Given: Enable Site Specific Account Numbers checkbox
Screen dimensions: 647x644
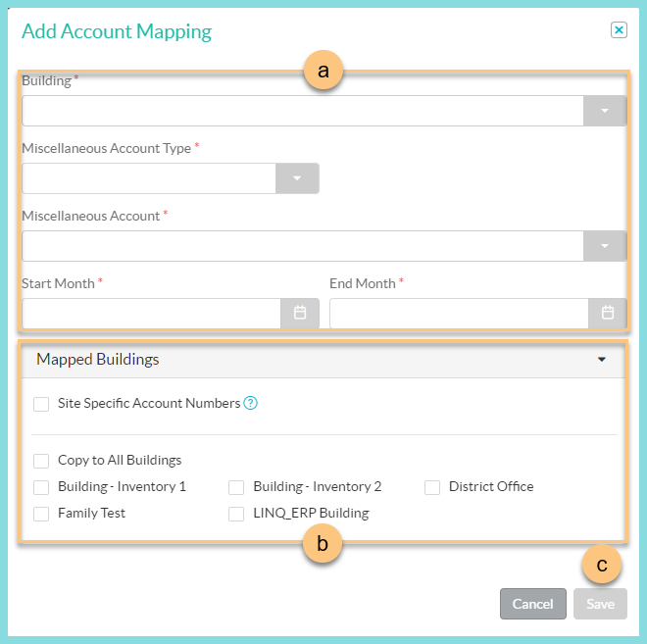Looking at the screenshot, I should tap(41, 404).
